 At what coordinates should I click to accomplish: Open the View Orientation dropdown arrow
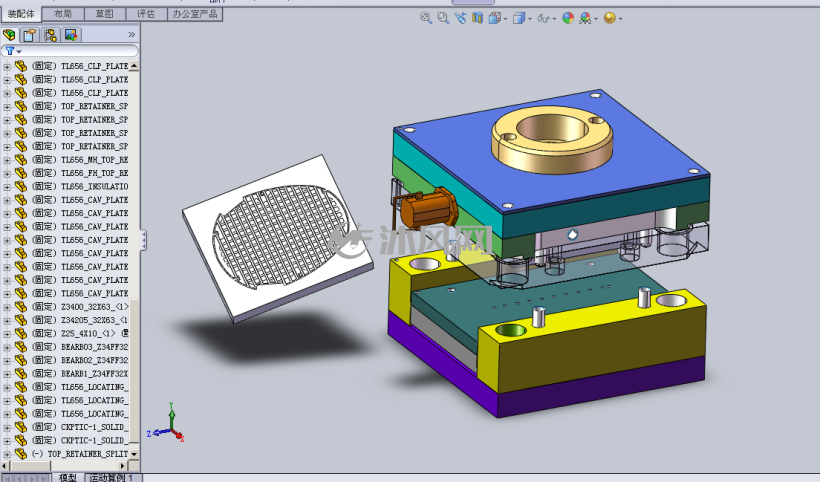505,19
